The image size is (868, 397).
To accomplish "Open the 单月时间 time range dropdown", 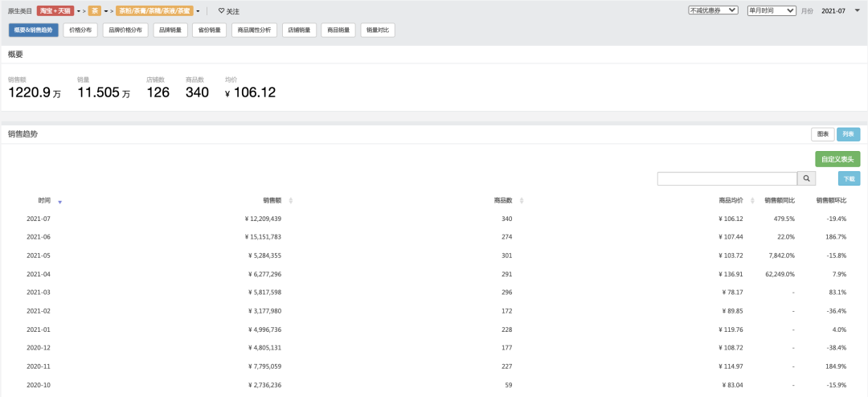I will [x=772, y=10].
